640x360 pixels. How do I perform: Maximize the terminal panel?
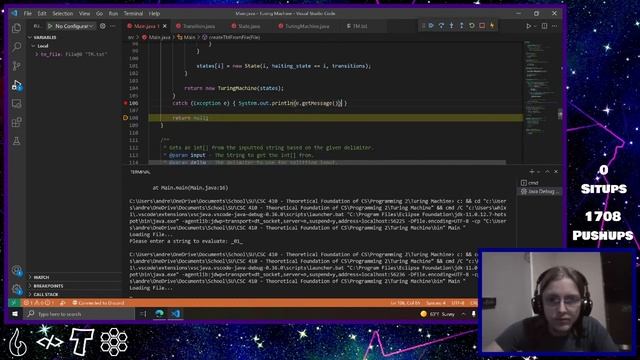[547, 172]
